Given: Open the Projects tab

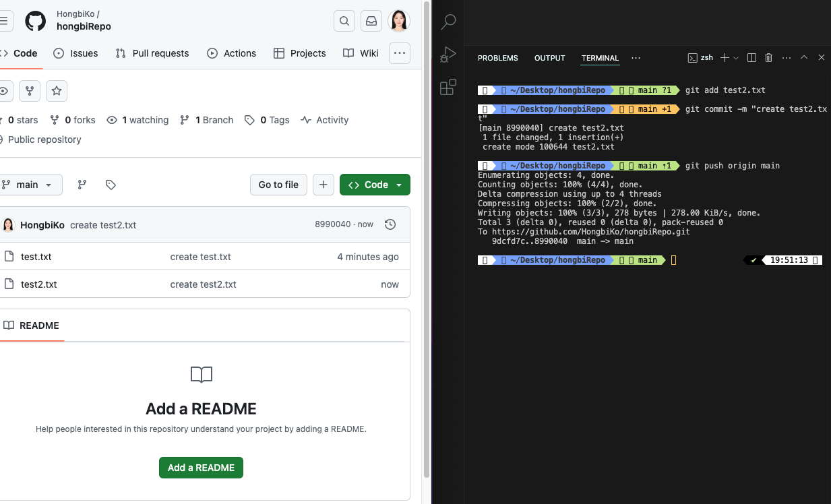Looking at the screenshot, I should click(x=300, y=53).
